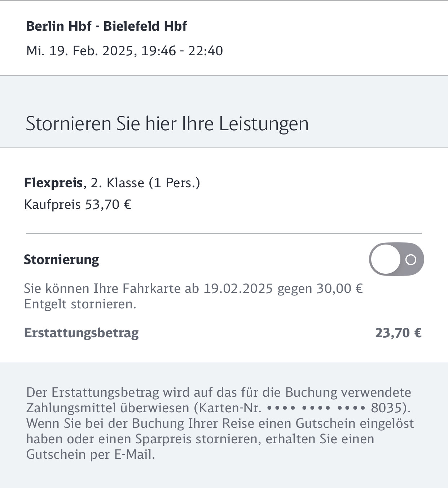The height and width of the screenshot is (488, 448).
Task: Enable the Stornierung toggle switch
Action: (396, 259)
